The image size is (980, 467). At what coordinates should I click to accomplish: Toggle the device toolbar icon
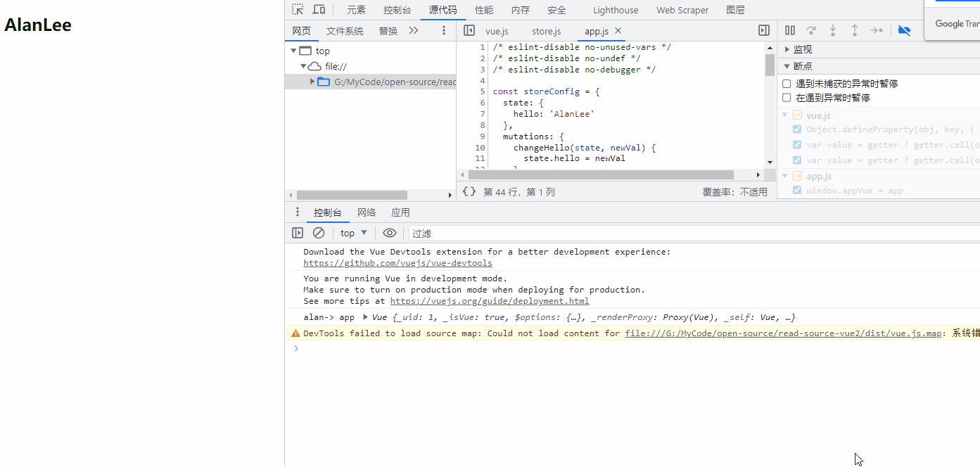319,10
